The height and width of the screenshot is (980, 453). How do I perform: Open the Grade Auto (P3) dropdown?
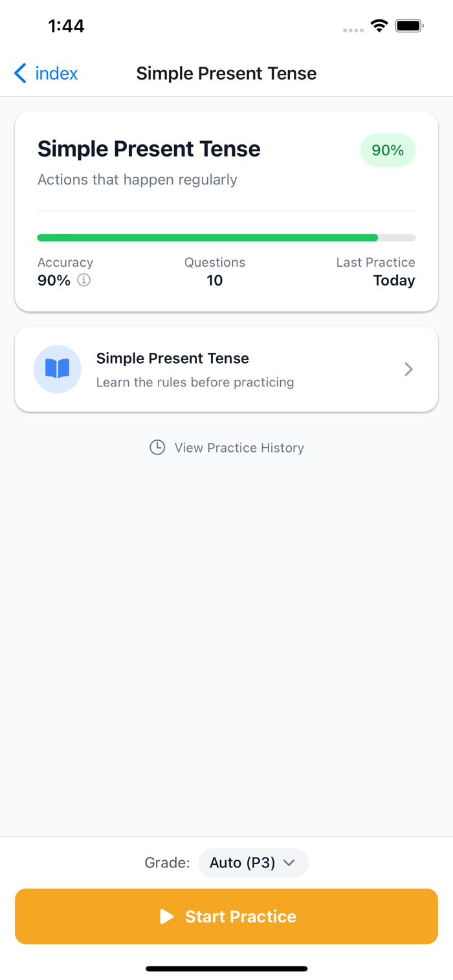[x=252, y=863]
